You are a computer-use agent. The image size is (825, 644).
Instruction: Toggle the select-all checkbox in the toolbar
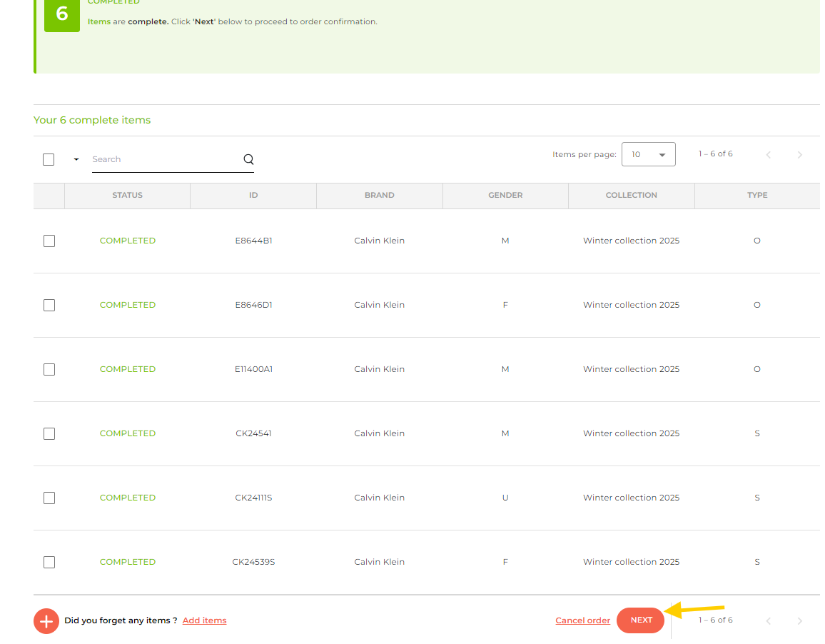click(x=49, y=159)
